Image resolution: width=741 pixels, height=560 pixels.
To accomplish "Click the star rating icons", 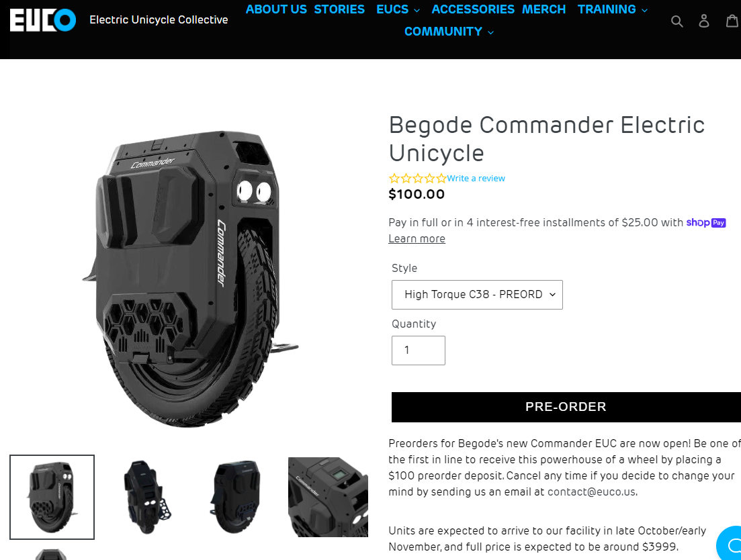I will (417, 179).
